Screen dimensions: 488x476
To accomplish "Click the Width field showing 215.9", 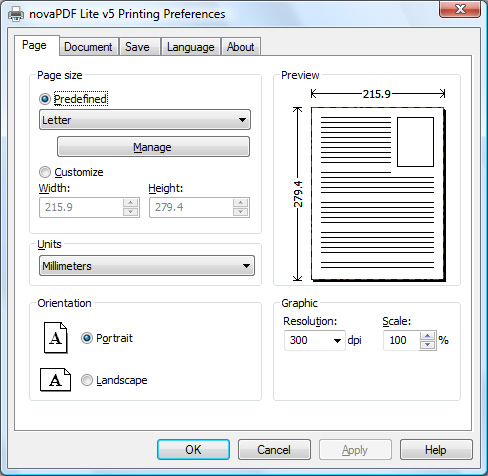I will pos(81,207).
